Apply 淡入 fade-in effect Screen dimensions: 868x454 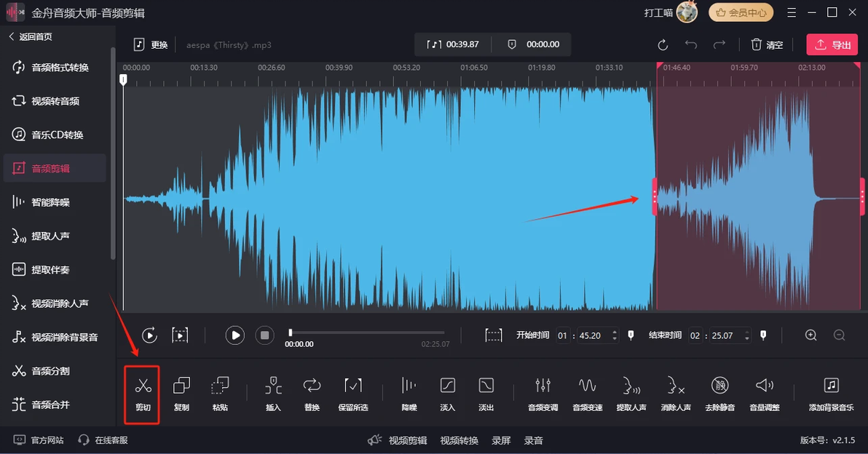448,393
